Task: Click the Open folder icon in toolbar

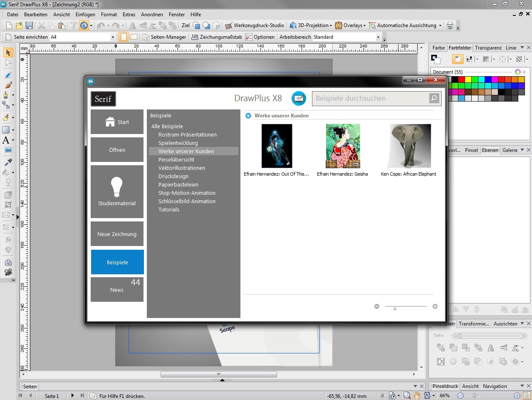Action: coord(19,25)
